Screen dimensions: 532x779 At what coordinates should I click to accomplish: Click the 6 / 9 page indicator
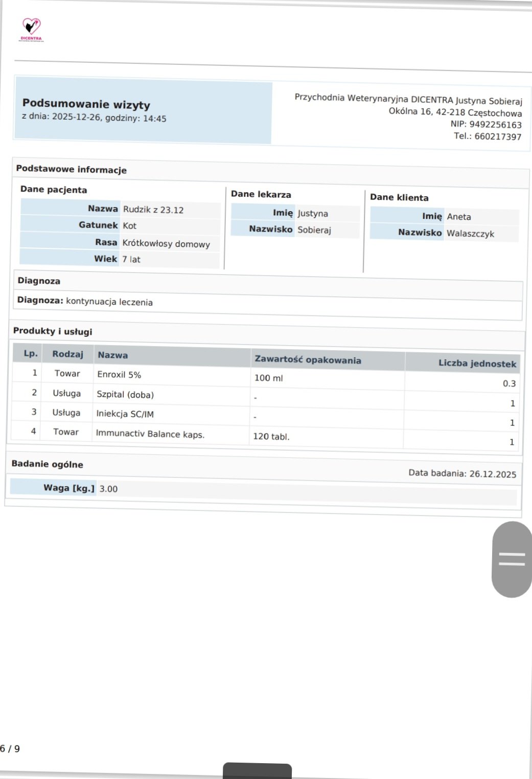[10, 748]
